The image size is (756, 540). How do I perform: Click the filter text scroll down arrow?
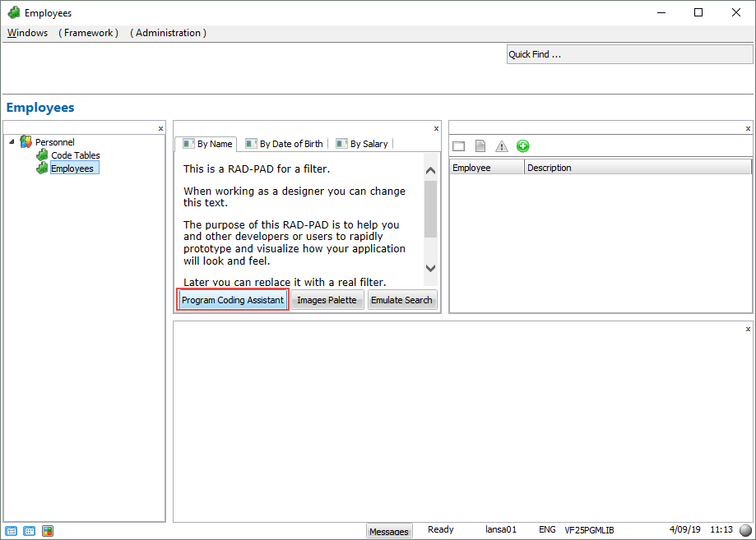tap(430, 268)
